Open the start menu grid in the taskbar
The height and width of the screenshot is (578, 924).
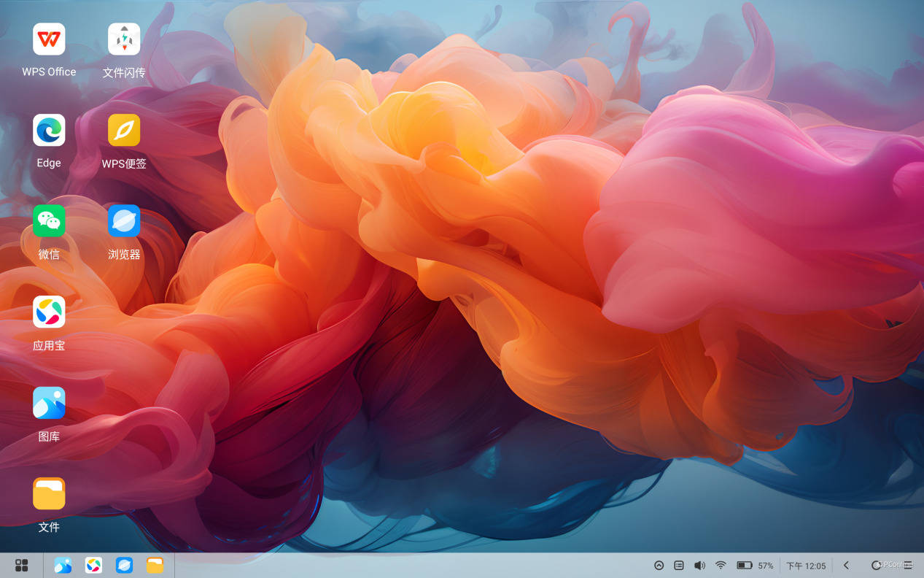coord(22,566)
